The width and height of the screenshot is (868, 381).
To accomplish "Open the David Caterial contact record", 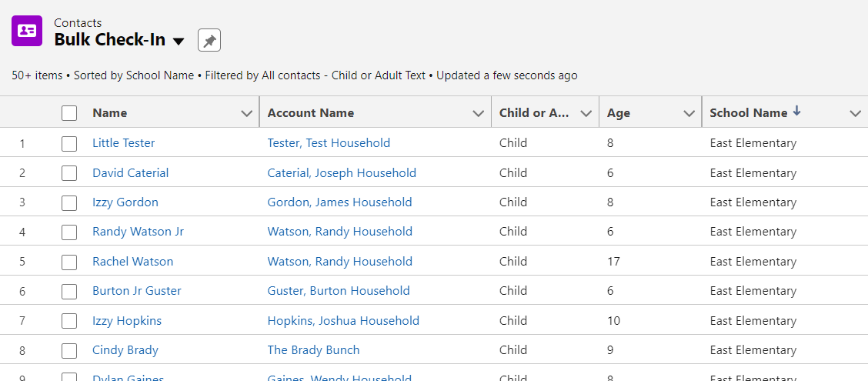I will click(130, 173).
